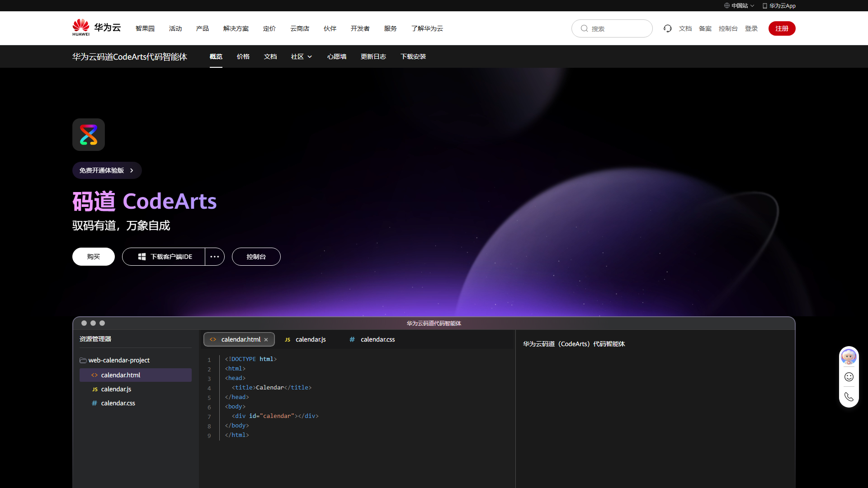Click the 华为云码道CodeArts代码智能体 title
The height and width of the screenshot is (488, 868).
pyautogui.click(x=130, y=56)
